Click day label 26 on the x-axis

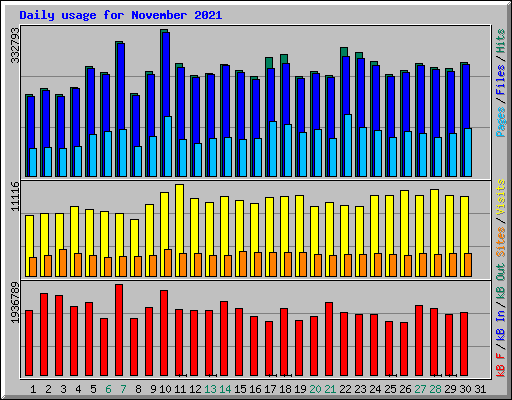click(405, 389)
